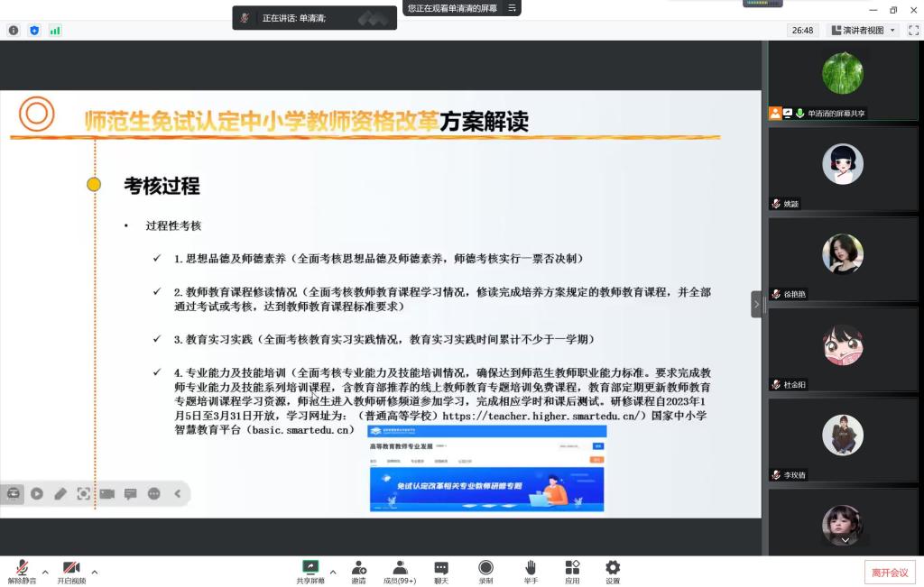
Task: Open meeting 设置 gear icon
Action: (613, 568)
